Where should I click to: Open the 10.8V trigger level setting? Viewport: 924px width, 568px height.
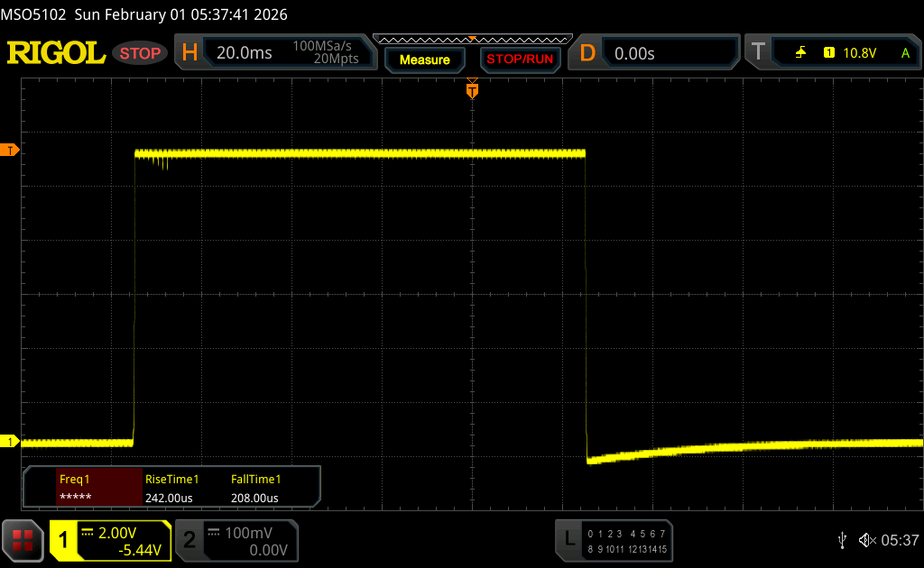(x=859, y=53)
